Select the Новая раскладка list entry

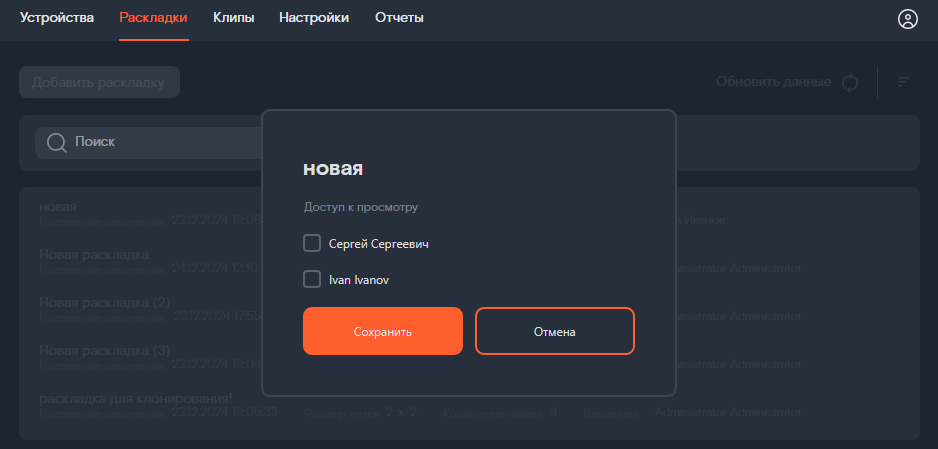[94, 255]
